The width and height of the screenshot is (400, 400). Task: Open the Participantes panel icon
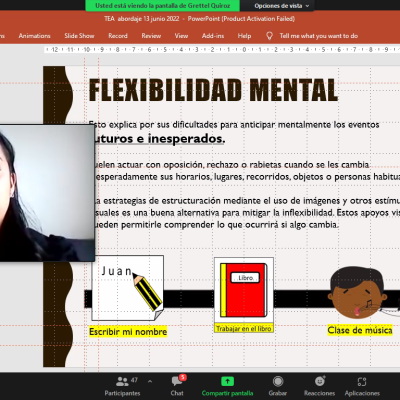click(x=122, y=381)
